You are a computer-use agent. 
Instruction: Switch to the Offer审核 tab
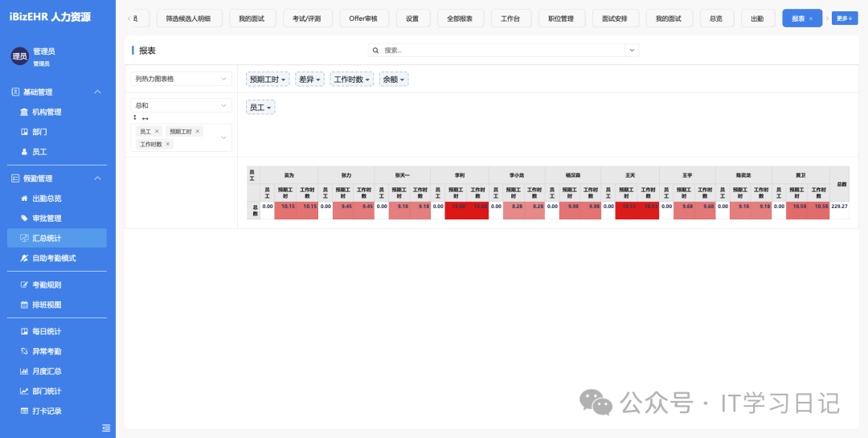[x=369, y=18]
